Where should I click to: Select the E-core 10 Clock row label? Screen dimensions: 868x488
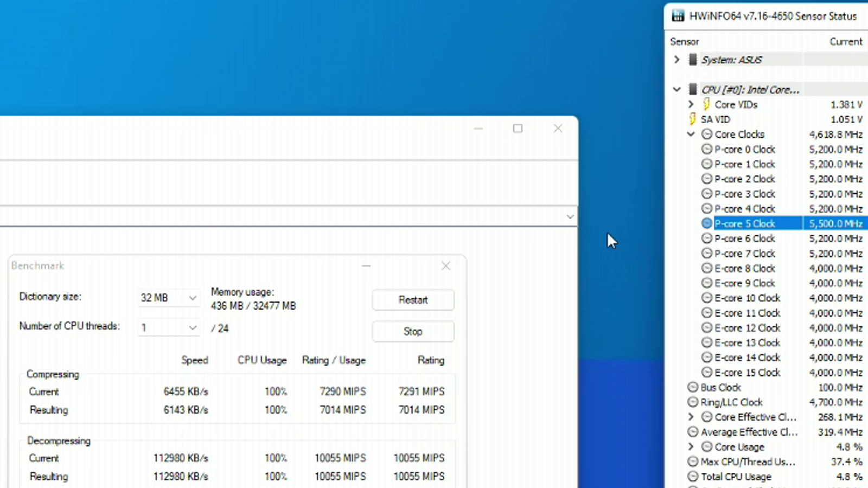point(748,298)
